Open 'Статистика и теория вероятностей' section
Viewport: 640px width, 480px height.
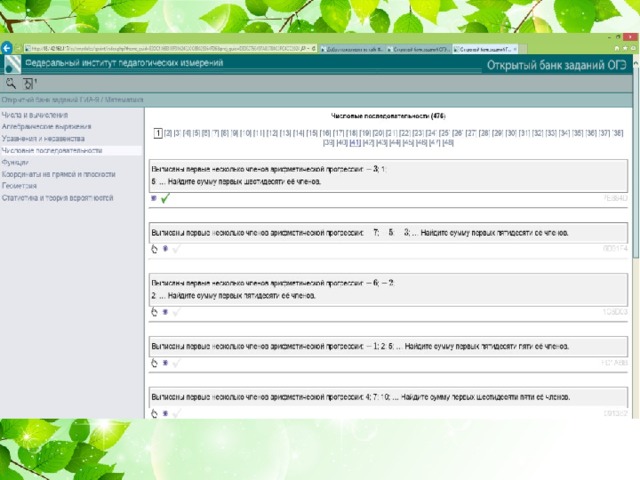pos(58,198)
